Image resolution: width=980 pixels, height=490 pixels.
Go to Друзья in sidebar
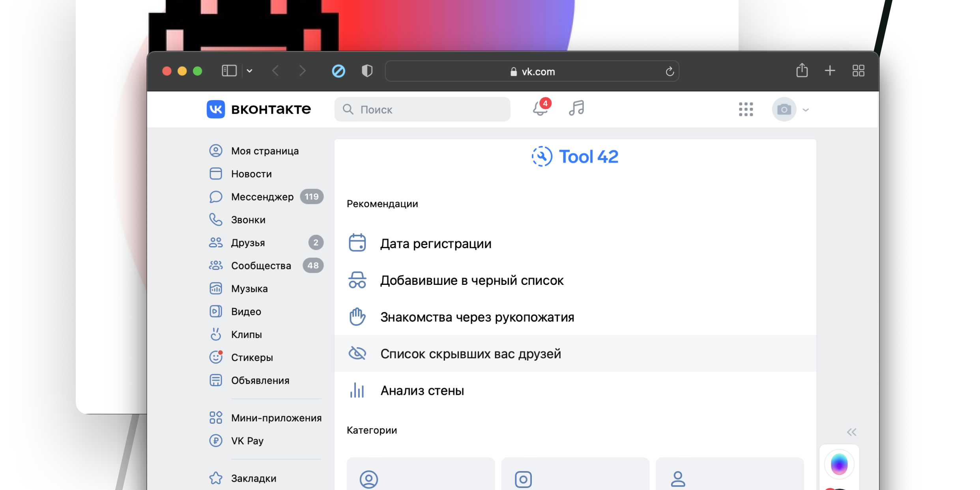click(248, 243)
